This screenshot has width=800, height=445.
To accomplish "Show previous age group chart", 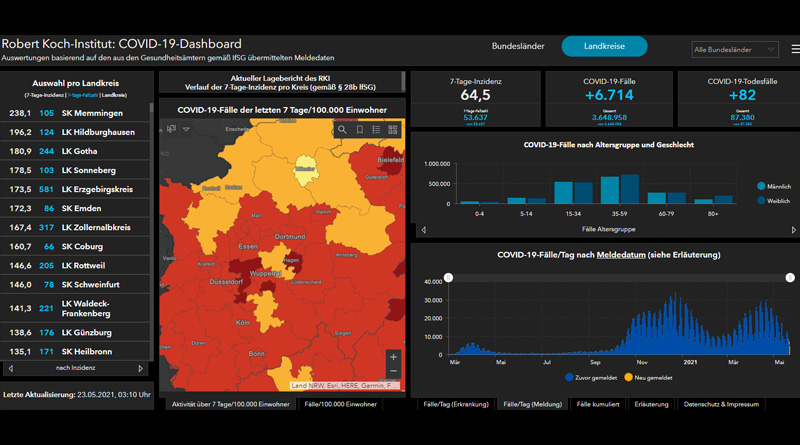I will coord(423,230).
